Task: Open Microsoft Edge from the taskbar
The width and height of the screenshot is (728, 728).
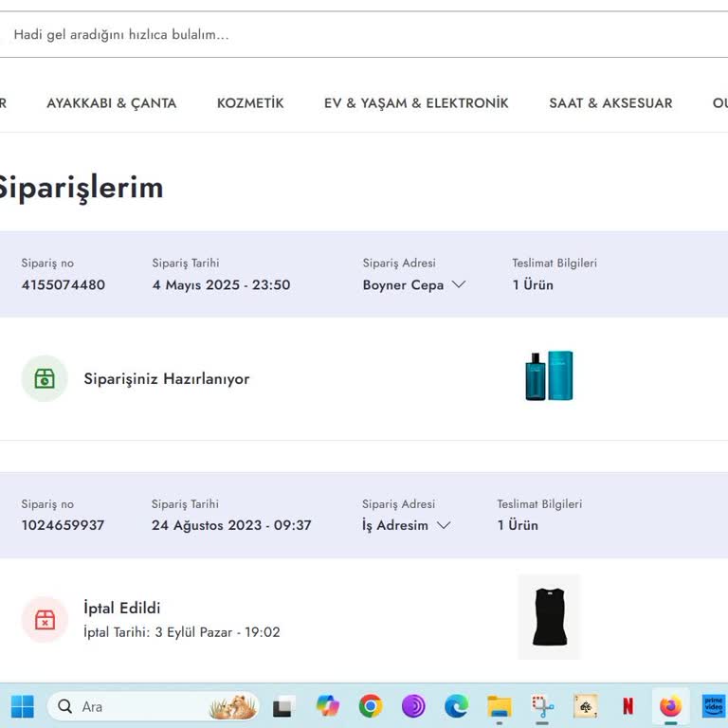Action: (x=456, y=706)
